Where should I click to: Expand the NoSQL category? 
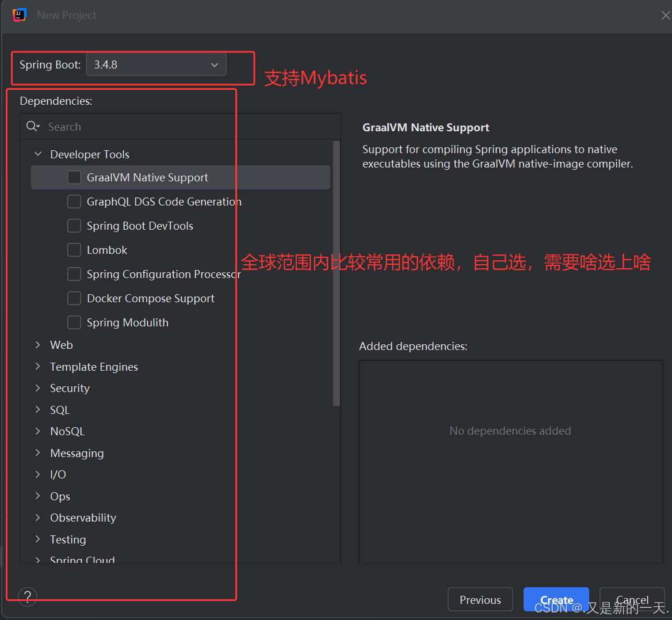pos(38,431)
